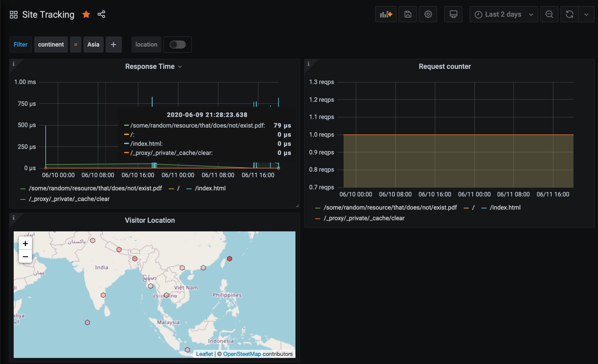Change the continent filter key
598x364 pixels.
[x=51, y=45]
